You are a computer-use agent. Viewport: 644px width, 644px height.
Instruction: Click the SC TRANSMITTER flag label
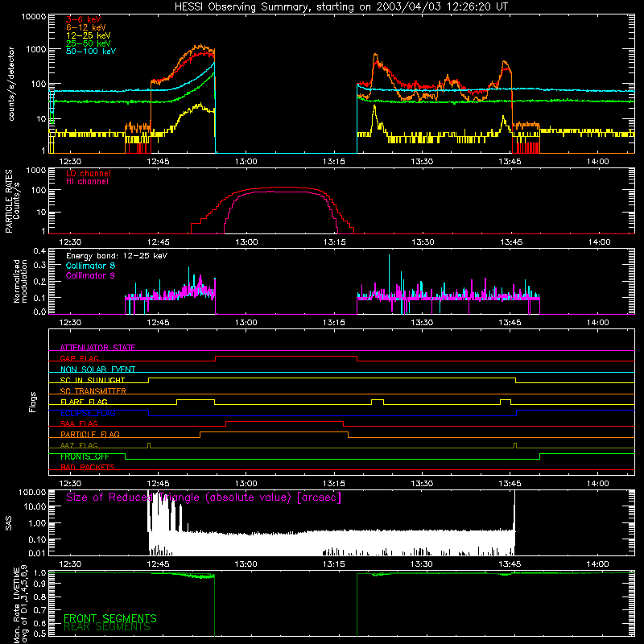(93, 391)
